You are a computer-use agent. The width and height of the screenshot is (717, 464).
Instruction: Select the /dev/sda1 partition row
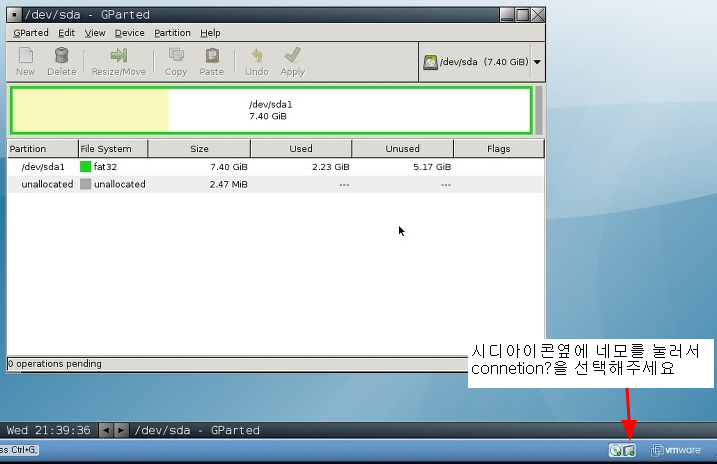[x=276, y=167]
